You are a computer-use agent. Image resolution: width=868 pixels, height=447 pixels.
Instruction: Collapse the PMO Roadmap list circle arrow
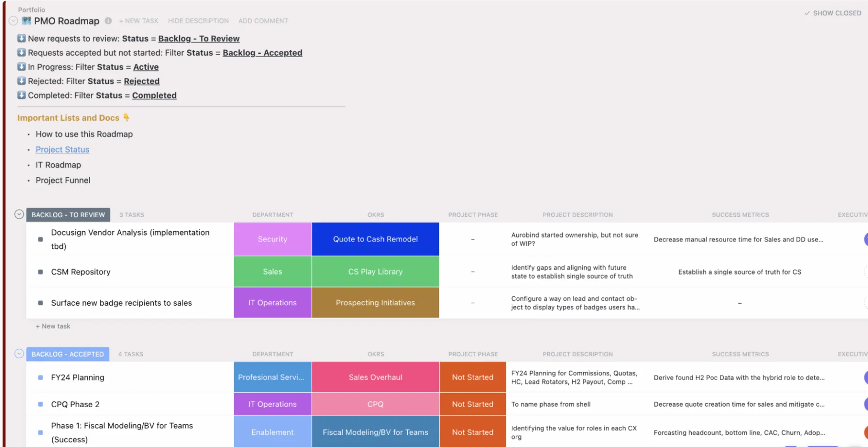13,21
